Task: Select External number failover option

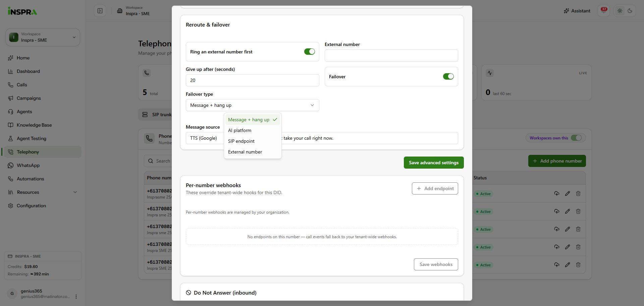Action: [253, 152]
